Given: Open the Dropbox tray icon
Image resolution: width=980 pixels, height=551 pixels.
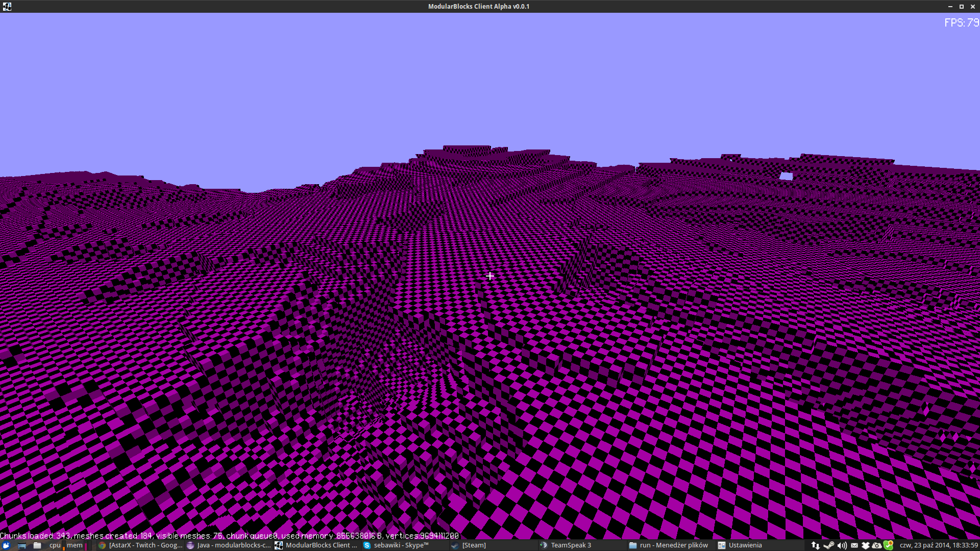Looking at the screenshot, I should click(x=866, y=545).
